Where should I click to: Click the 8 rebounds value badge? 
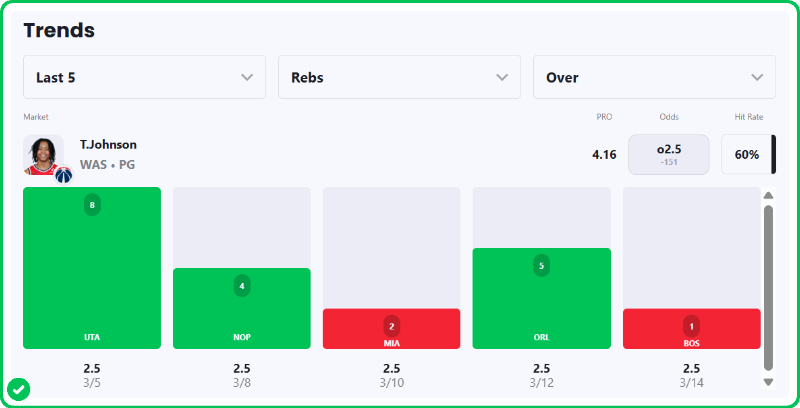pyautogui.click(x=92, y=205)
